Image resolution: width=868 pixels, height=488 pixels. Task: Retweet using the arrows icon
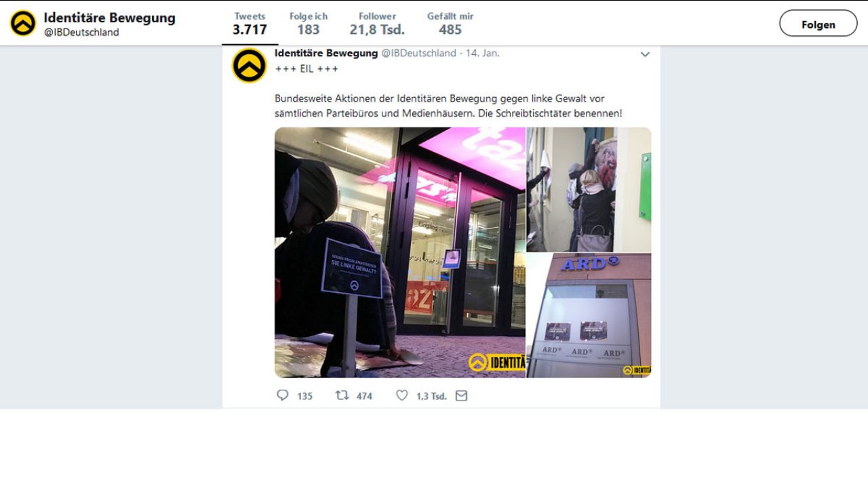pos(342,395)
